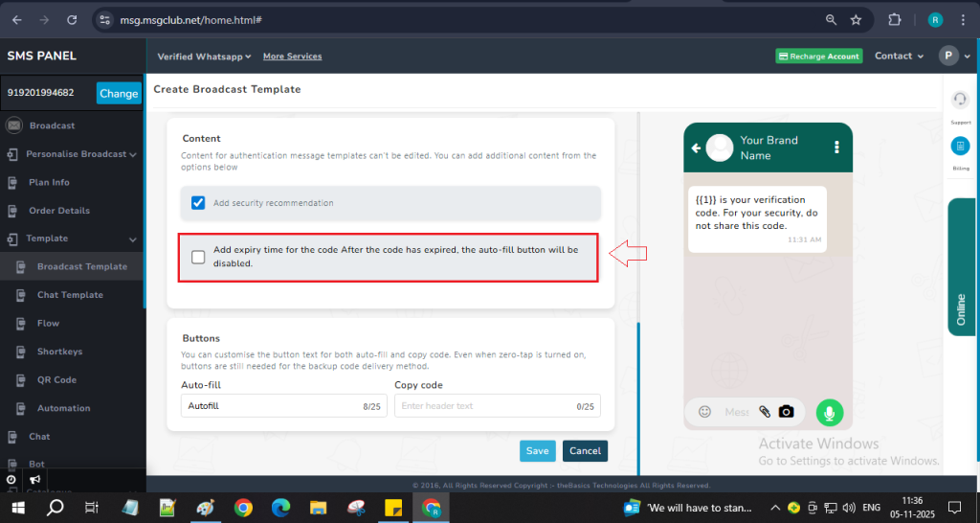Open the Contact dropdown menu

899,57
